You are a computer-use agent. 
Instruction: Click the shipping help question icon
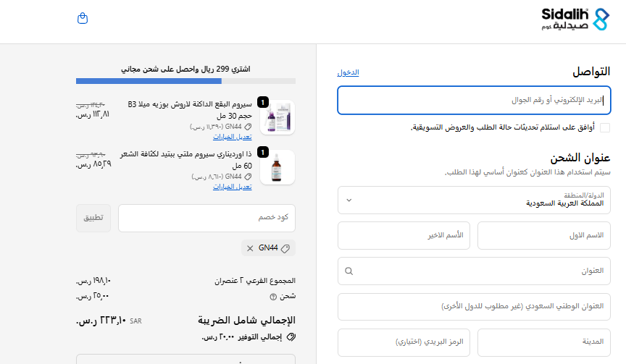click(273, 297)
